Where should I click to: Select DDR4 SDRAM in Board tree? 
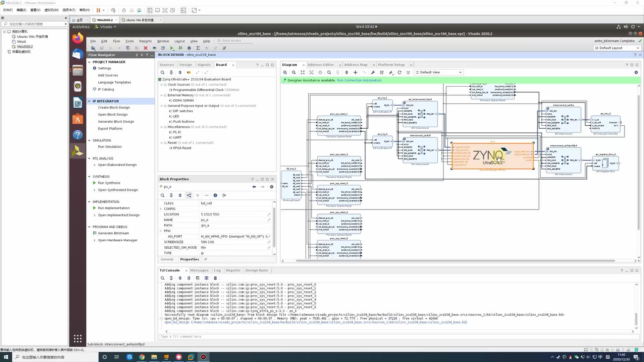[x=183, y=101]
